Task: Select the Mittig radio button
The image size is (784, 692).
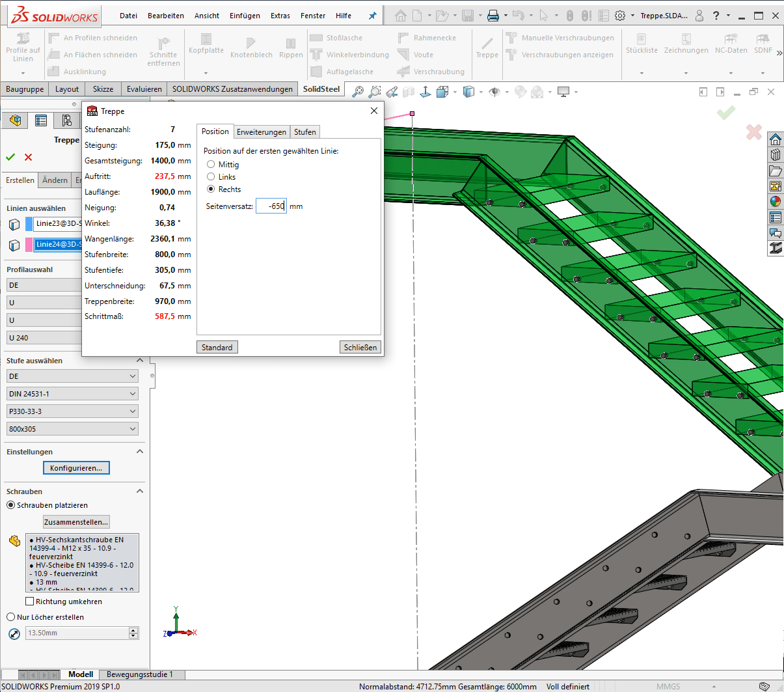Action: (211, 165)
